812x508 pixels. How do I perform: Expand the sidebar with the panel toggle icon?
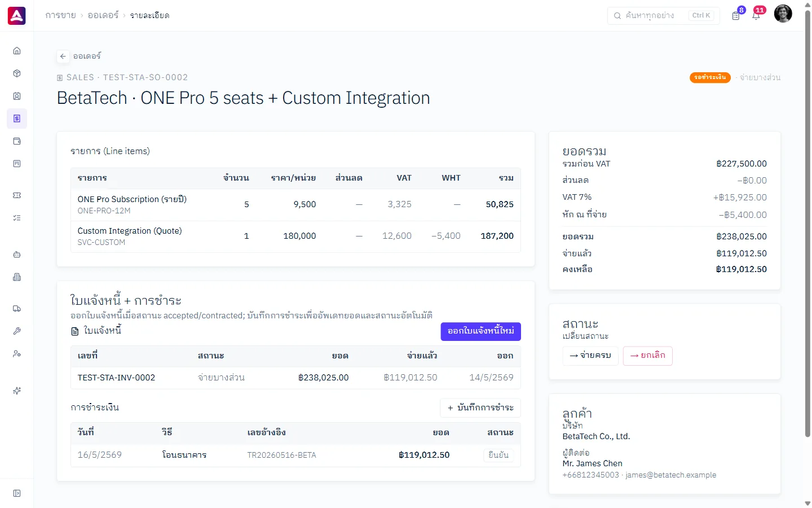pos(17,493)
